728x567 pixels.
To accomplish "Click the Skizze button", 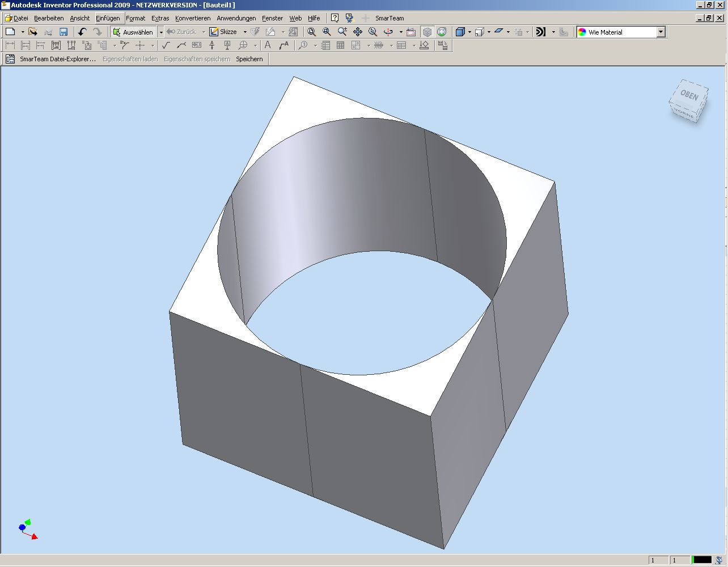I will click(223, 32).
